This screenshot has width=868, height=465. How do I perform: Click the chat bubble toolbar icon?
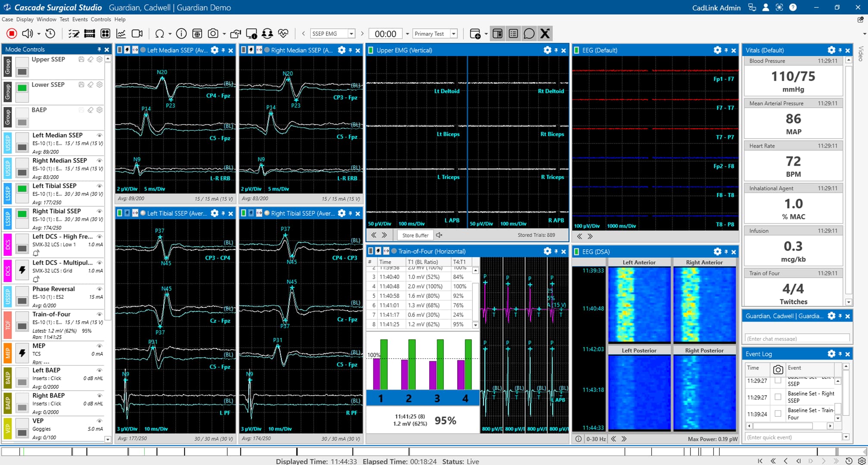tap(529, 33)
